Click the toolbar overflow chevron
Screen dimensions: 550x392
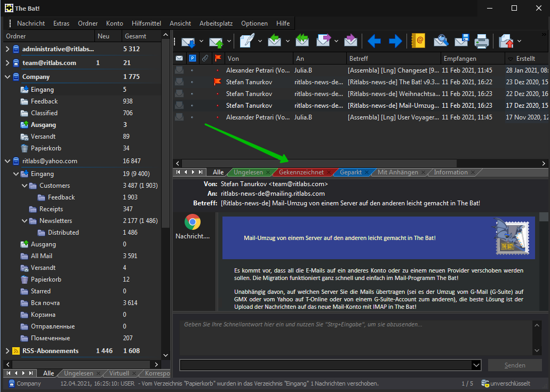click(x=544, y=34)
